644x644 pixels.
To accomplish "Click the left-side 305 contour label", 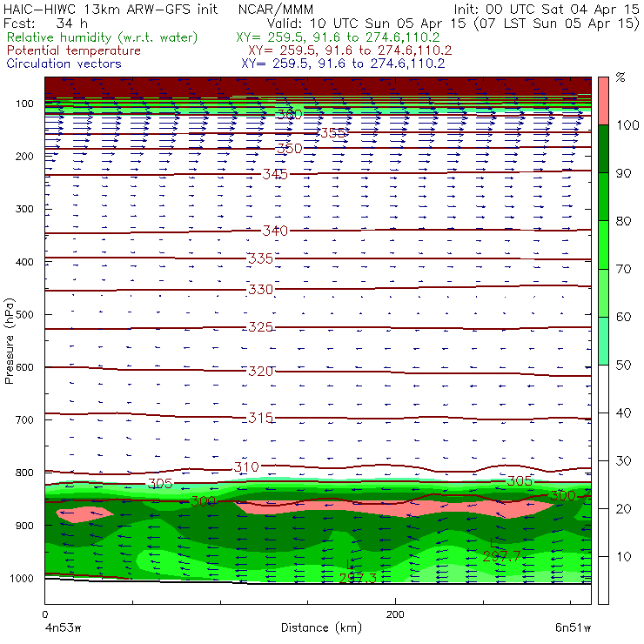I will [x=160, y=483].
